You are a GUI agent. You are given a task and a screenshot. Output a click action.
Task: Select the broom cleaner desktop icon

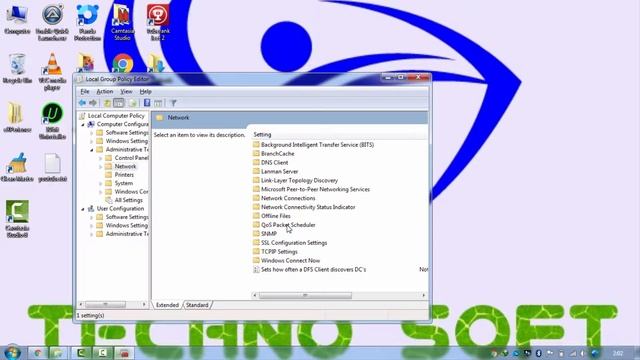[17, 167]
